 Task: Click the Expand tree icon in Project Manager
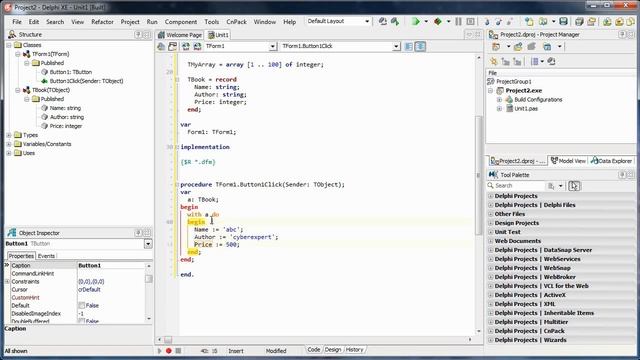tap(505, 62)
